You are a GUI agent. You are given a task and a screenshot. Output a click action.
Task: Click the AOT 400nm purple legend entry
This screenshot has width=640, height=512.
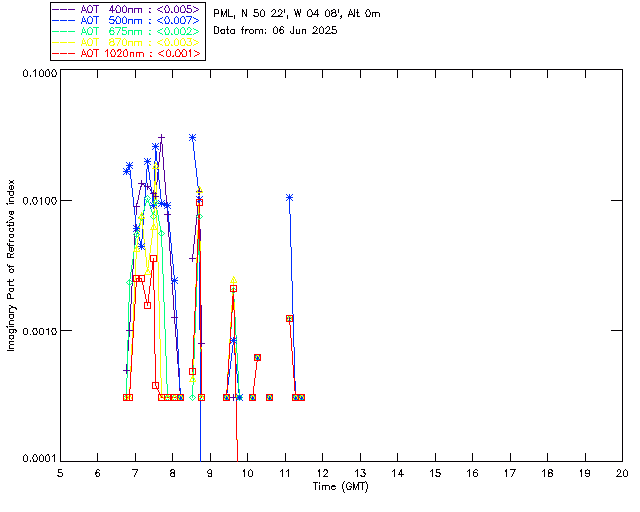pos(128,10)
